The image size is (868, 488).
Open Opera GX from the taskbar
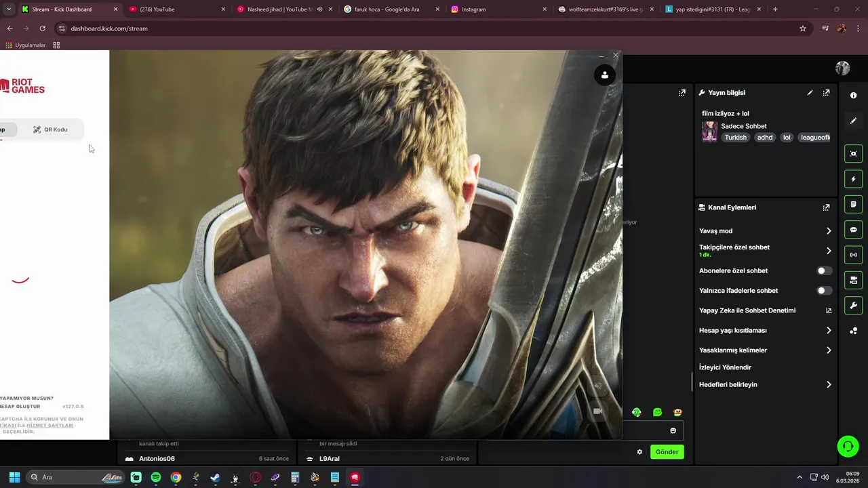[x=255, y=477]
